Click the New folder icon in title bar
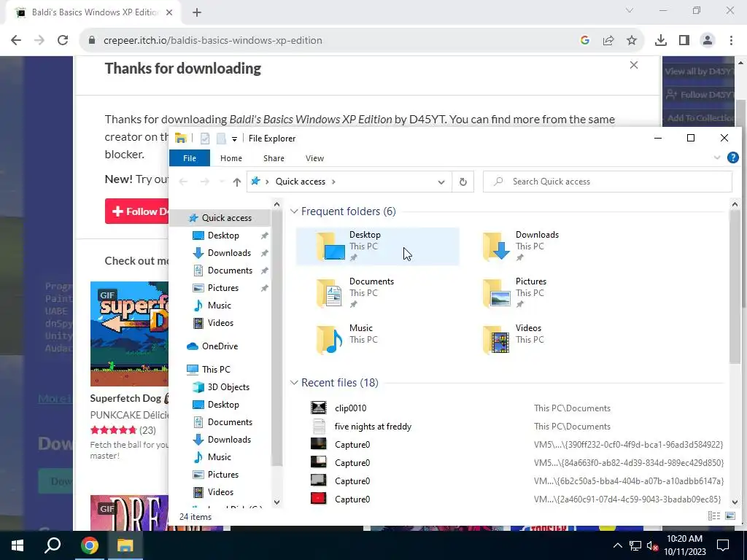Screen dimensions: 747x560 pos(221,139)
